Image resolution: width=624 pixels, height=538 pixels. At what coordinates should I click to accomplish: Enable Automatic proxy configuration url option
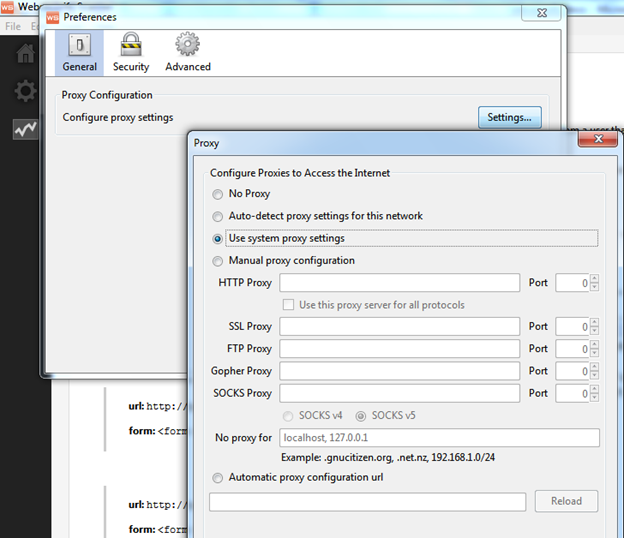coord(218,477)
